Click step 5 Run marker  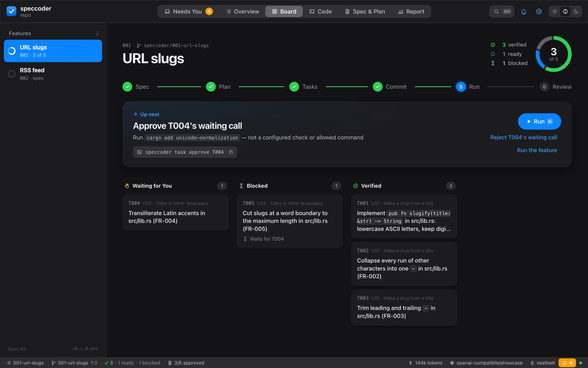click(461, 87)
